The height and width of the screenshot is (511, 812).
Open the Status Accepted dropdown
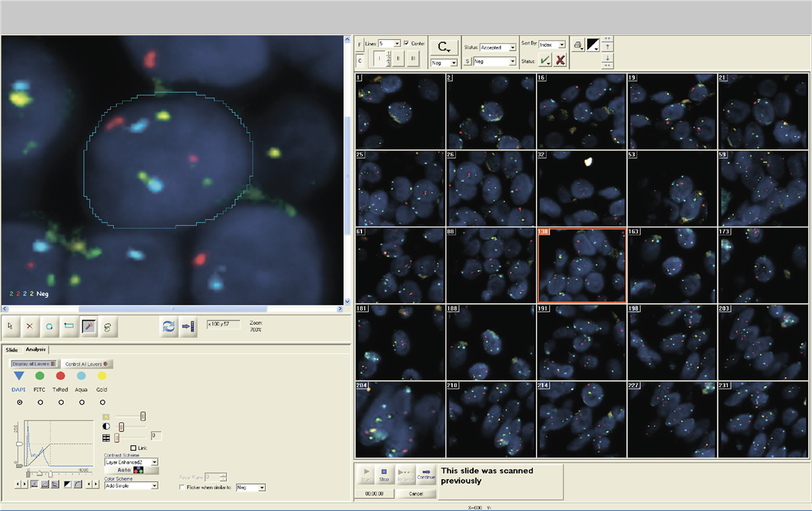tap(512, 47)
